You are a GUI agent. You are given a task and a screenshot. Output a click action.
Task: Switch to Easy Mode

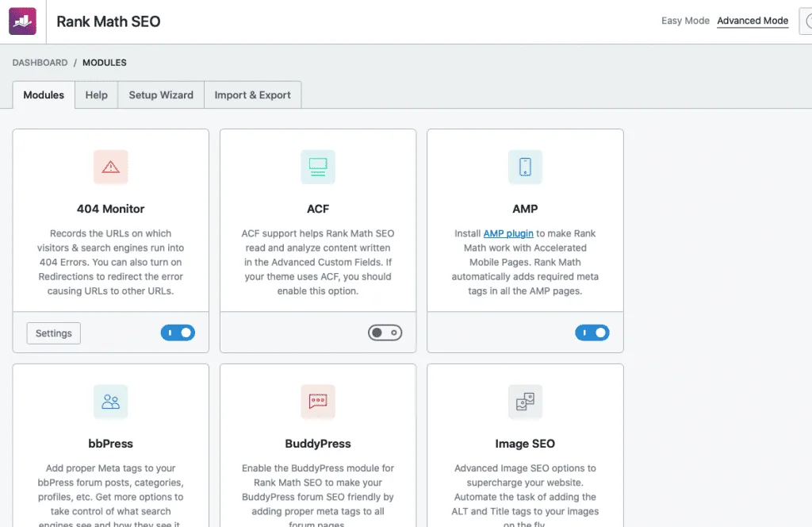[685, 21]
